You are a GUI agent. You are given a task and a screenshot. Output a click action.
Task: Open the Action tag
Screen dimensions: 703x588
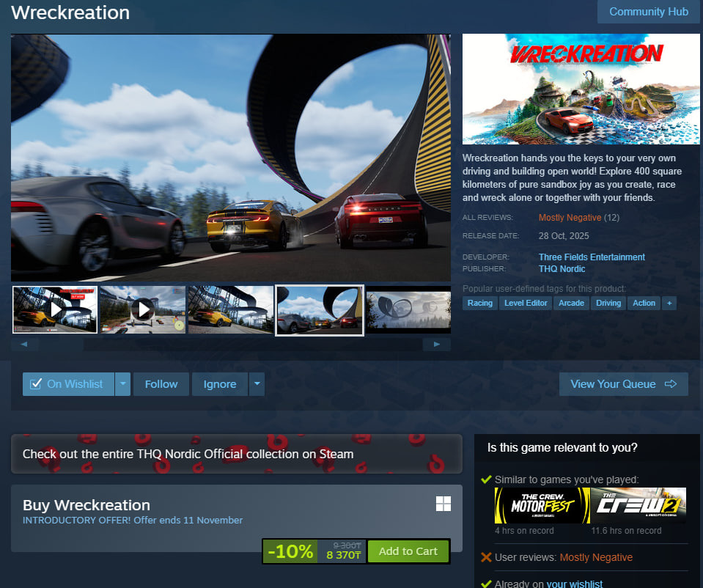[x=644, y=304]
